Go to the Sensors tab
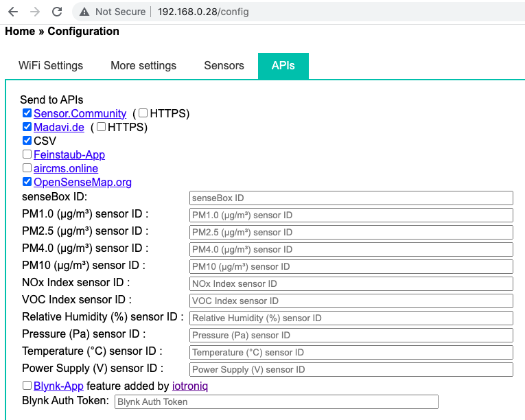Image resolution: width=525 pixels, height=420 pixels. tap(224, 66)
